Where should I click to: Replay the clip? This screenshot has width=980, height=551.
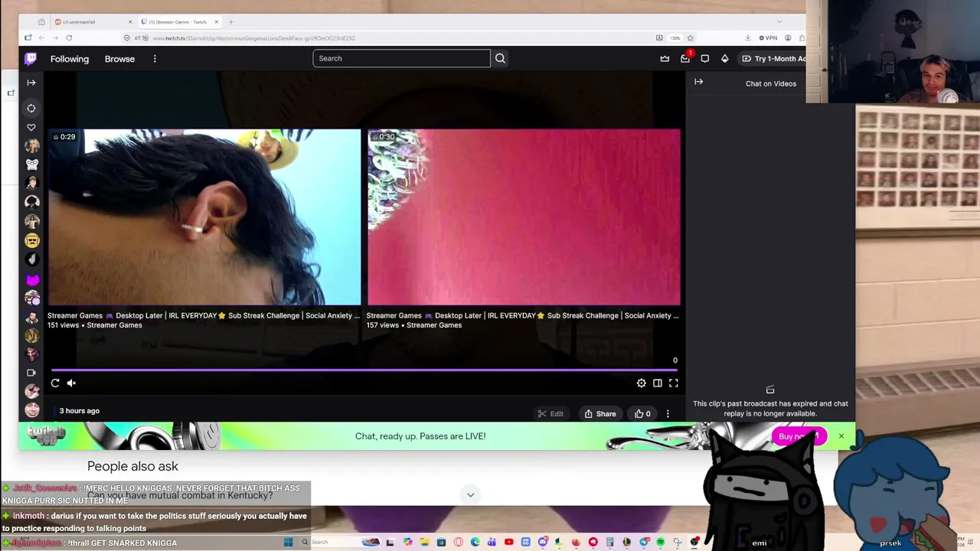click(55, 383)
